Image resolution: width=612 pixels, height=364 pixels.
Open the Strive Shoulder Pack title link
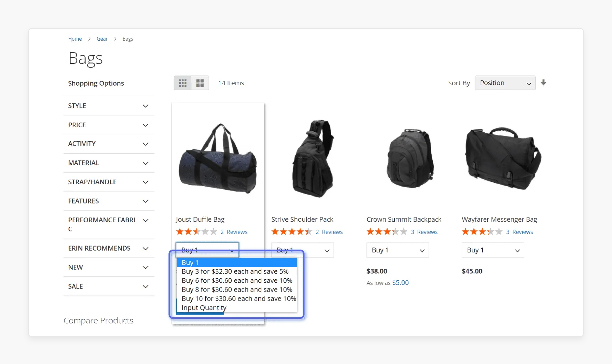(302, 219)
